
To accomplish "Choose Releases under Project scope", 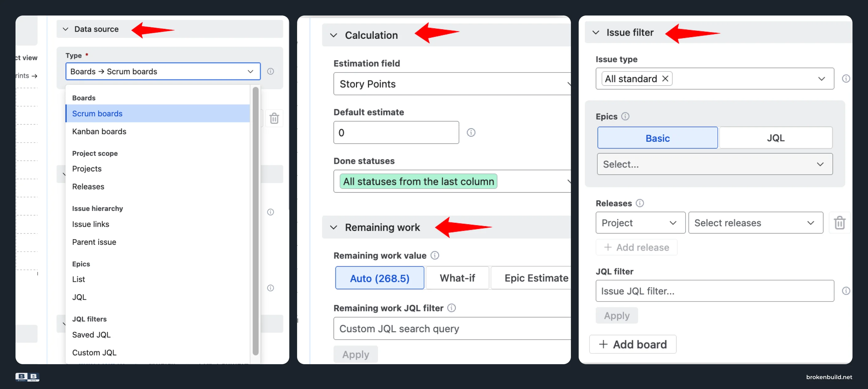I will pos(158,186).
